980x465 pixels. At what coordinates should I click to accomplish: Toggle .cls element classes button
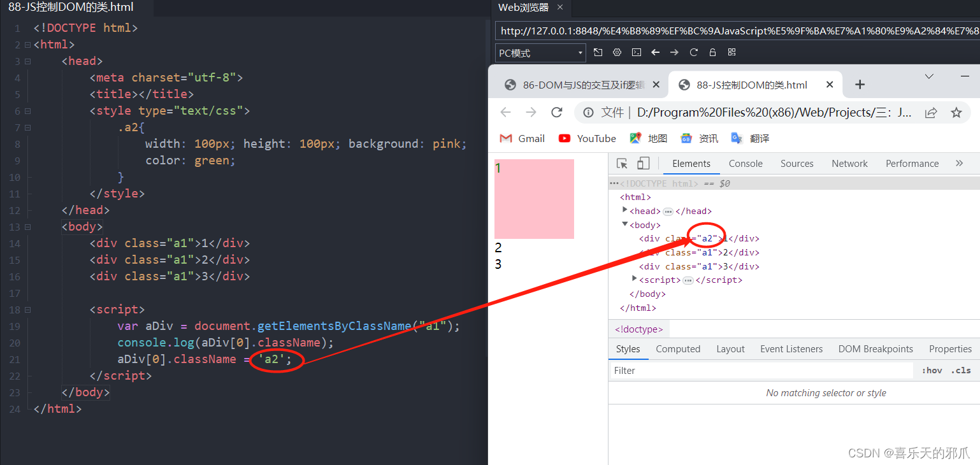tap(961, 371)
